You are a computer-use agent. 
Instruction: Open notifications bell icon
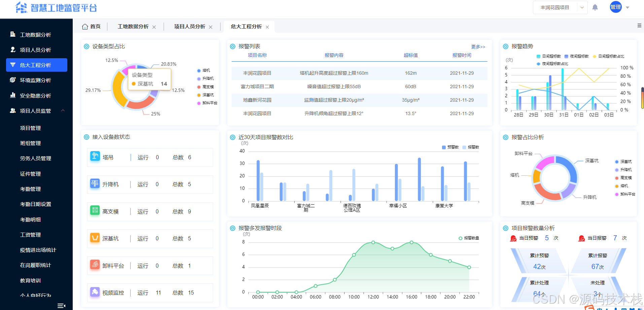click(595, 7)
